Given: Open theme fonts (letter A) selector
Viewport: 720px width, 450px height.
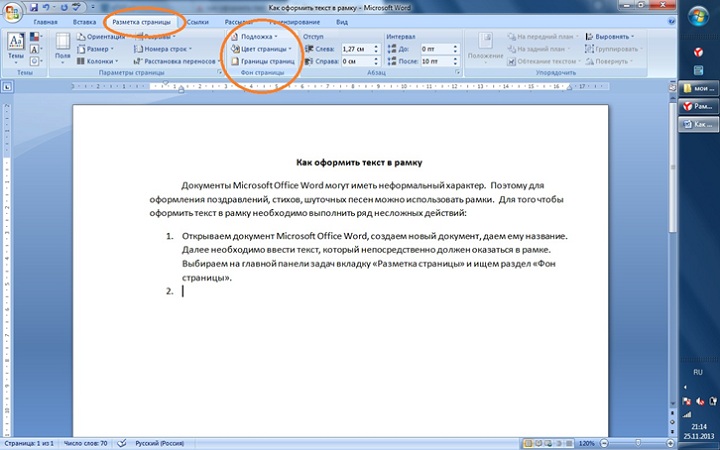Looking at the screenshot, I should pos(35,49).
